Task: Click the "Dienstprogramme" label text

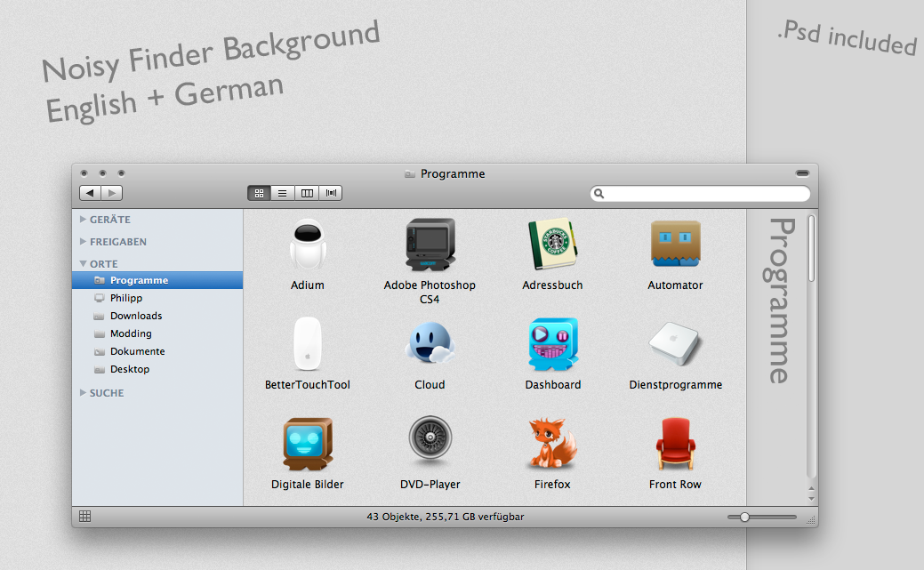Action: point(675,384)
